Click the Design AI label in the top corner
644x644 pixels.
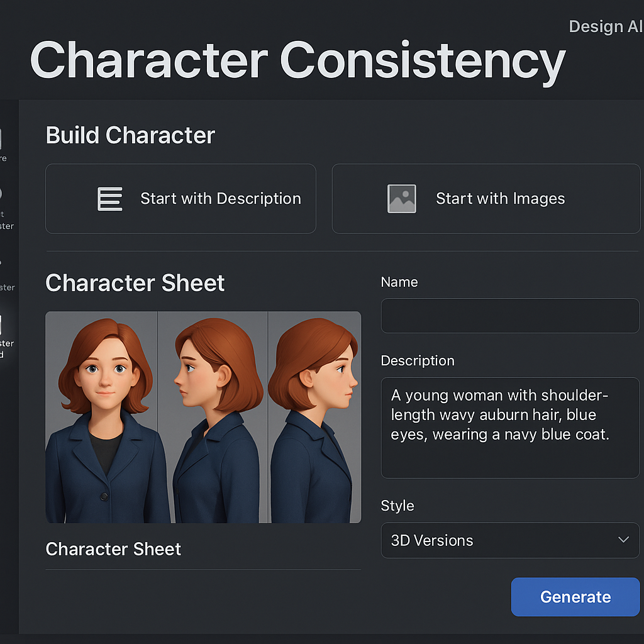(606, 26)
